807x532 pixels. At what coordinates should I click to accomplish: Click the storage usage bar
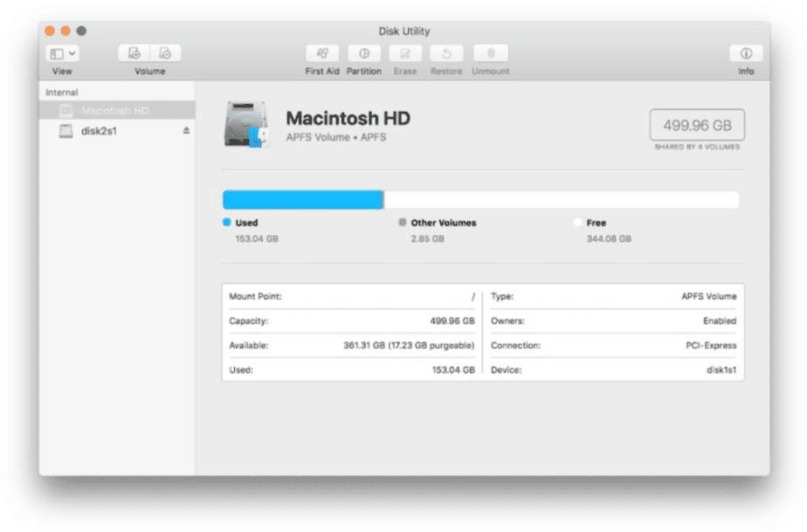coord(482,199)
